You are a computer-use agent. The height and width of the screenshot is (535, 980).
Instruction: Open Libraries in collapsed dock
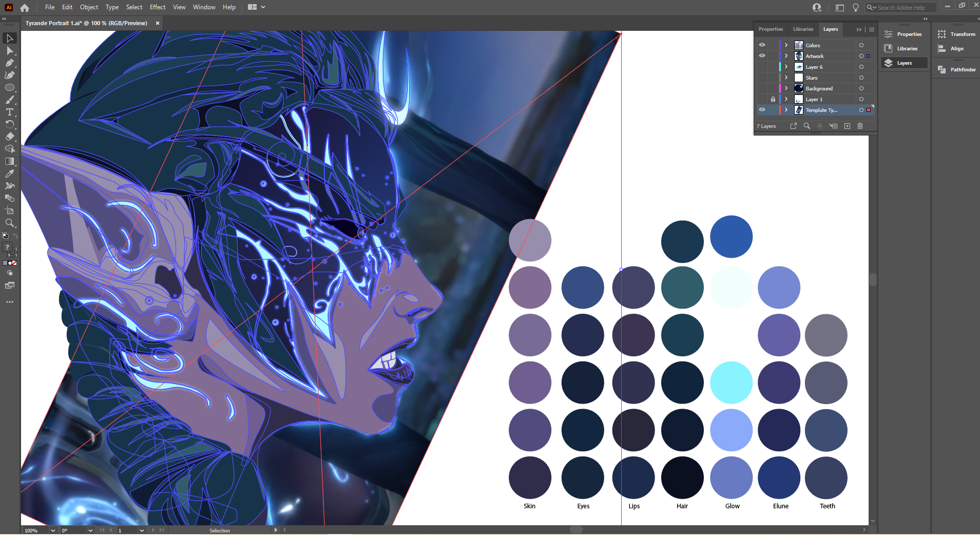click(901, 49)
